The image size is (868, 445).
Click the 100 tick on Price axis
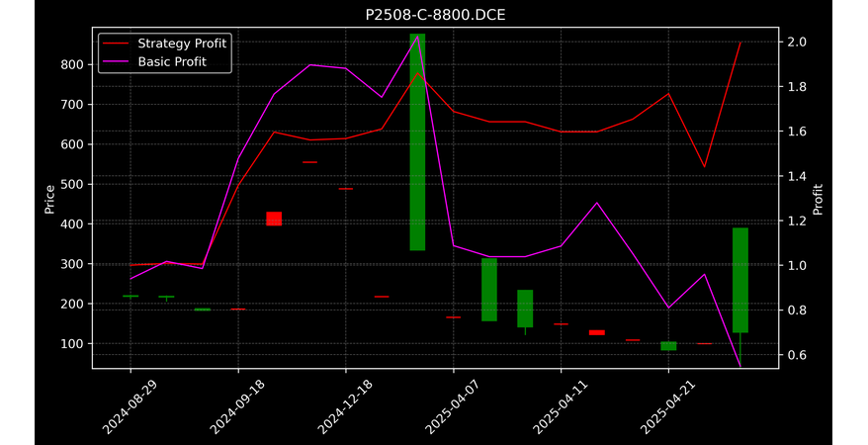72,344
